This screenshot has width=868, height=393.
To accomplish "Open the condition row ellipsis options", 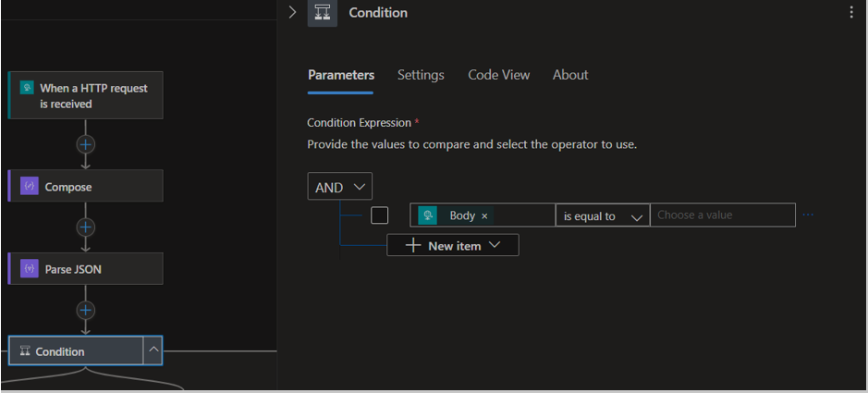I will pyautogui.click(x=808, y=215).
